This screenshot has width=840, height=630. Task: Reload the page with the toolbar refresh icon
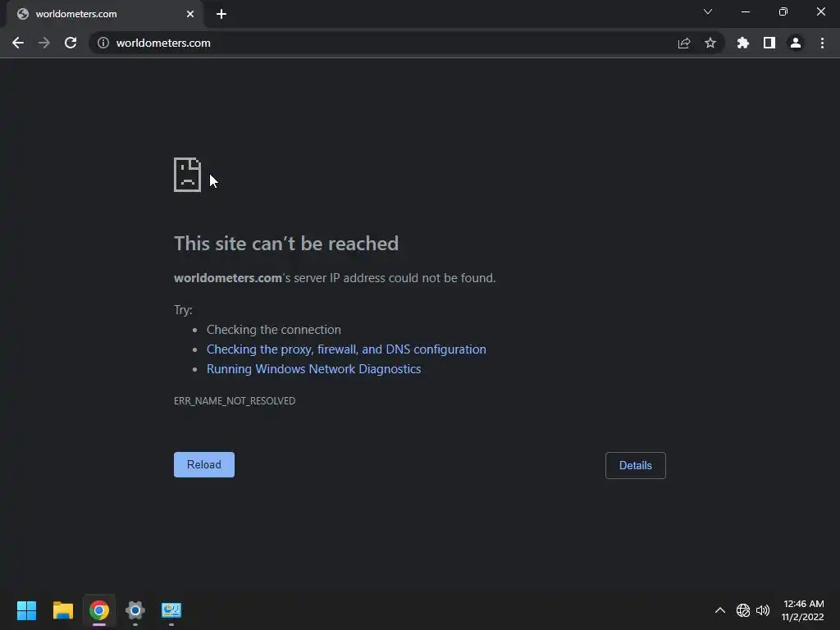pyautogui.click(x=71, y=43)
